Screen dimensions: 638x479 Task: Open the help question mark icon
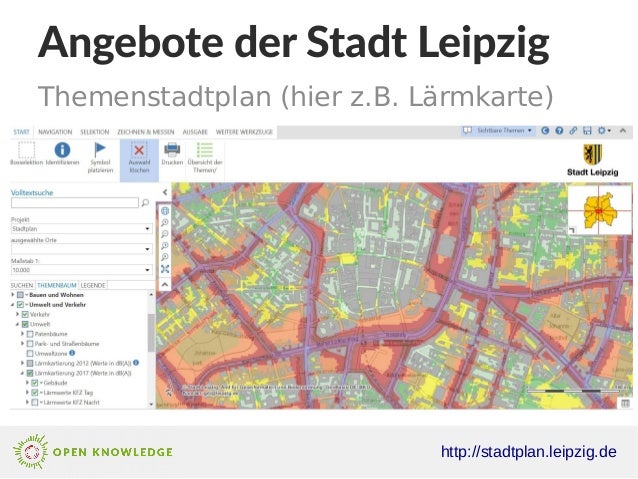pyautogui.click(x=559, y=131)
